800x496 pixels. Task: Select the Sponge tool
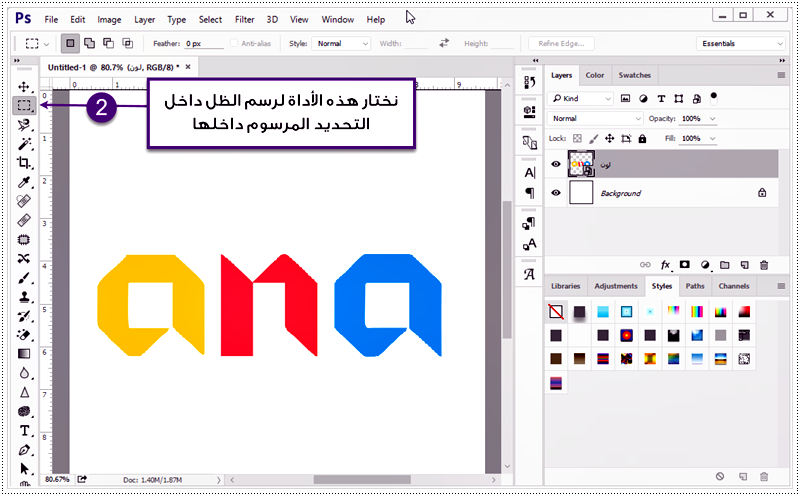click(23, 412)
